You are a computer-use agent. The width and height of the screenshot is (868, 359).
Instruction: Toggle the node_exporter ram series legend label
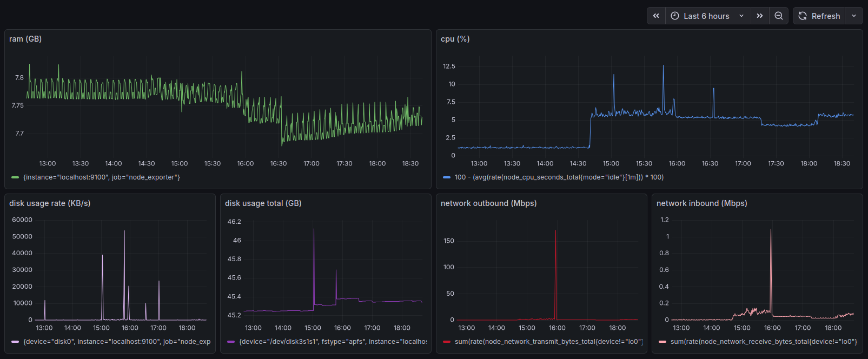pyautogui.click(x=102, y=177)
